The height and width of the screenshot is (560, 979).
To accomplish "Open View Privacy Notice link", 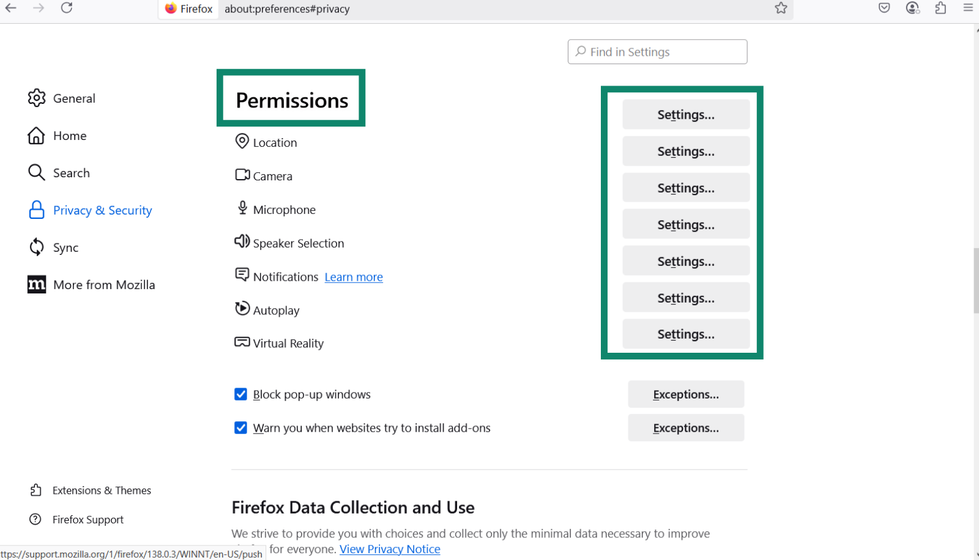I will tap(390, 549).
